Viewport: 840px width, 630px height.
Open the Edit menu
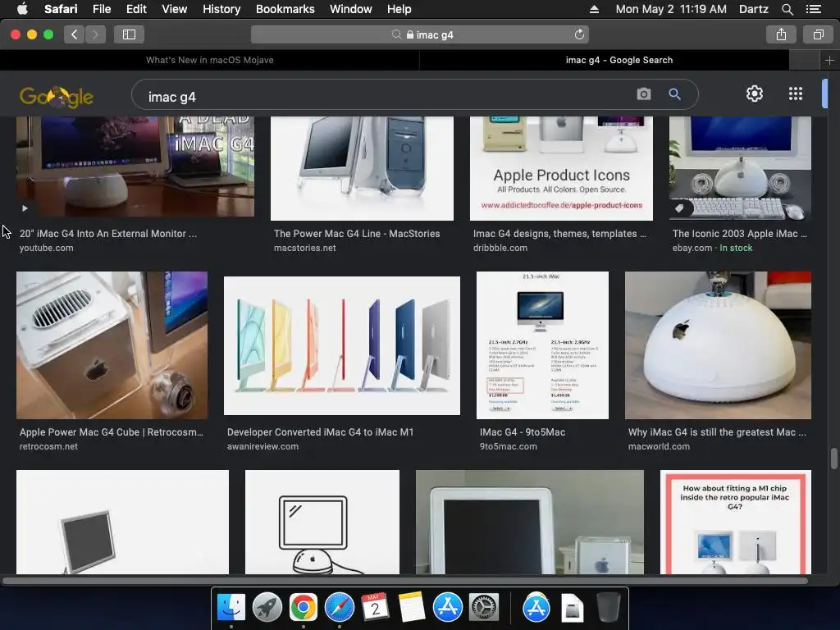coord(136,9)
